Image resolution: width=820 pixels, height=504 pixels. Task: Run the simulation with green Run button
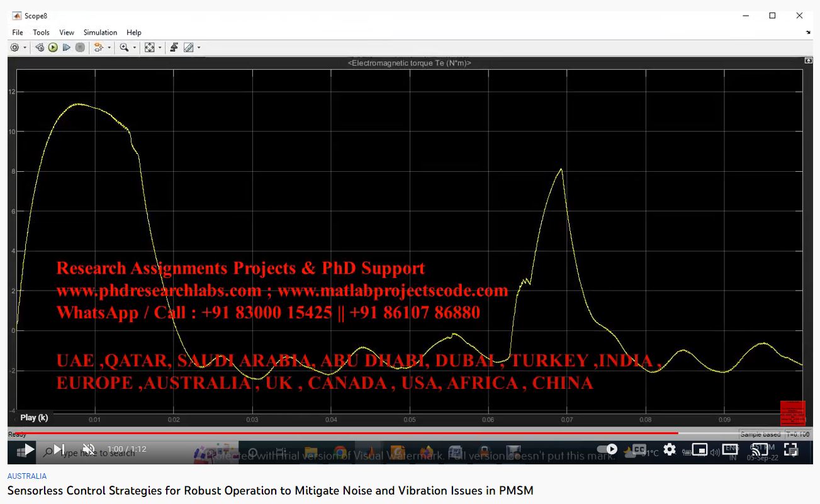pyautogui.click(x=53, y=47)
